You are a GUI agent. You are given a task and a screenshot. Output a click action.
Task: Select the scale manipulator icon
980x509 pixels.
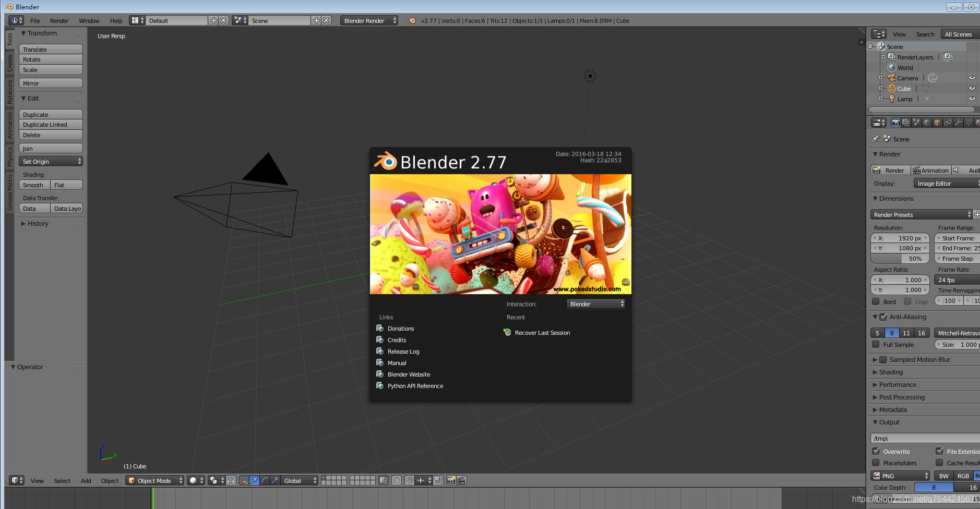click(275, 480)
